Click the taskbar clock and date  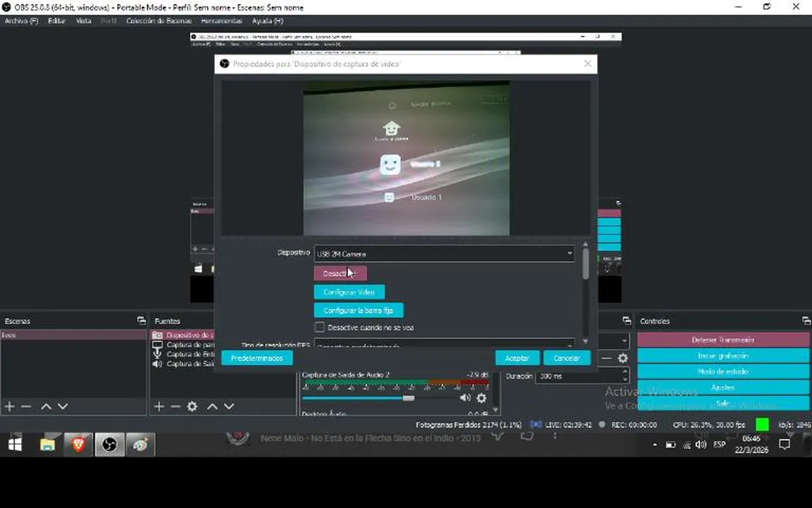[751, 445]
